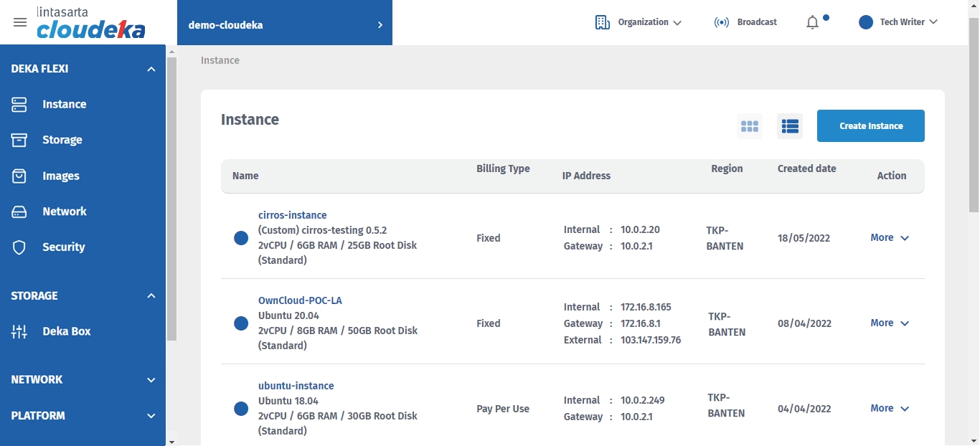Open Deka Box in the sidebar

click(x=66, y=331)
